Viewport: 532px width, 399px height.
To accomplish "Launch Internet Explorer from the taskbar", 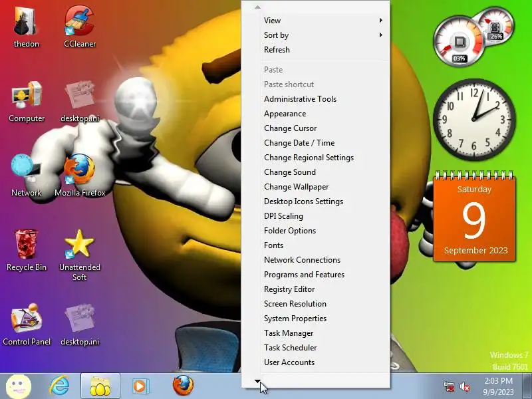I will (59, 386).
